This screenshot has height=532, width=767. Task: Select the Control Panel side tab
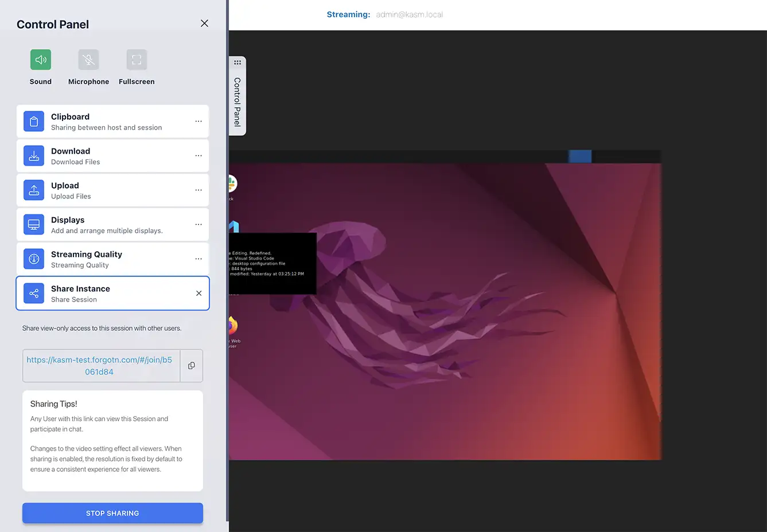(x=238, y=96)
